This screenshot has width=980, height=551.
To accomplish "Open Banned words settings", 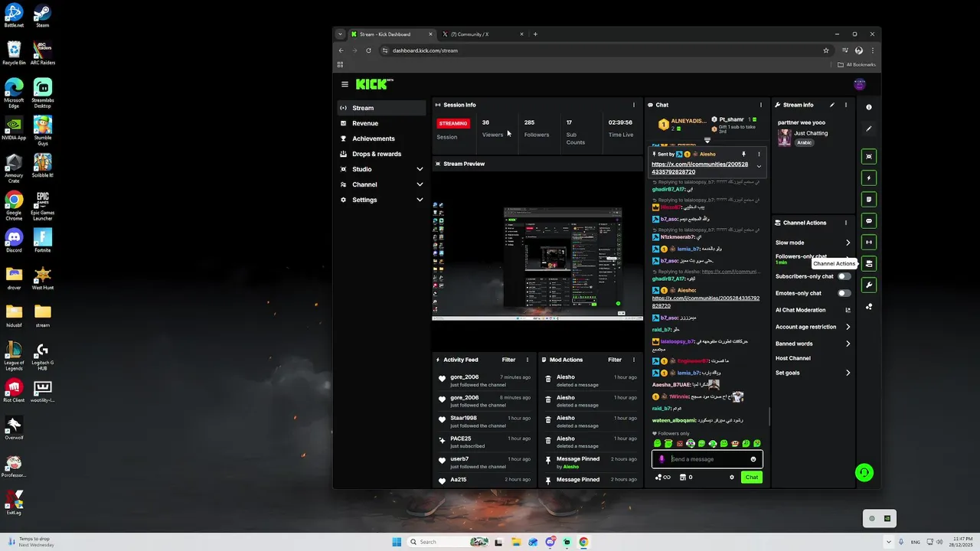I will pos(812,344).
